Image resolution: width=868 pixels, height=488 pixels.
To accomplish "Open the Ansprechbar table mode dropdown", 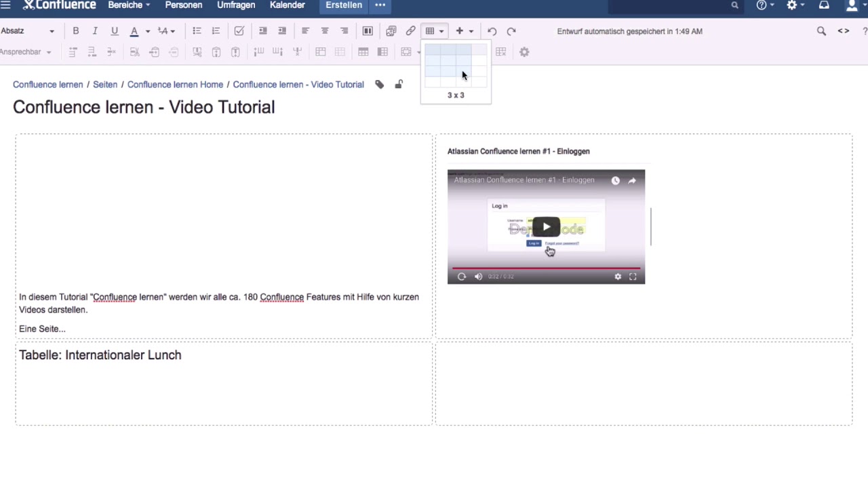I will (26, 52).
